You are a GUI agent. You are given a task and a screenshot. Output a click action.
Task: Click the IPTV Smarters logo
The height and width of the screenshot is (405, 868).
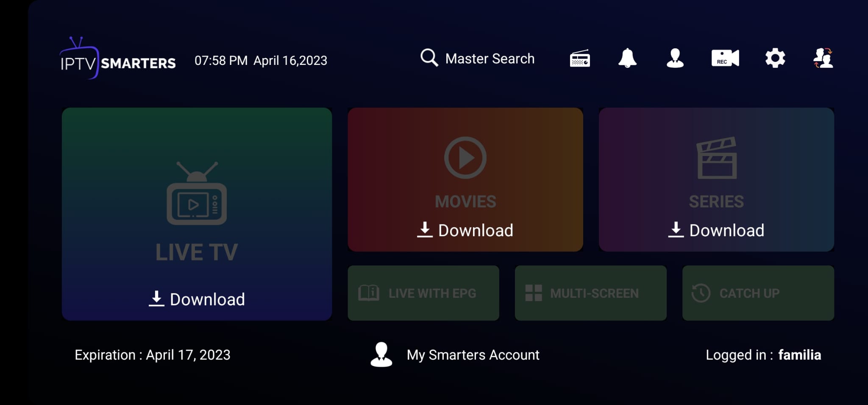click(117, 59)
